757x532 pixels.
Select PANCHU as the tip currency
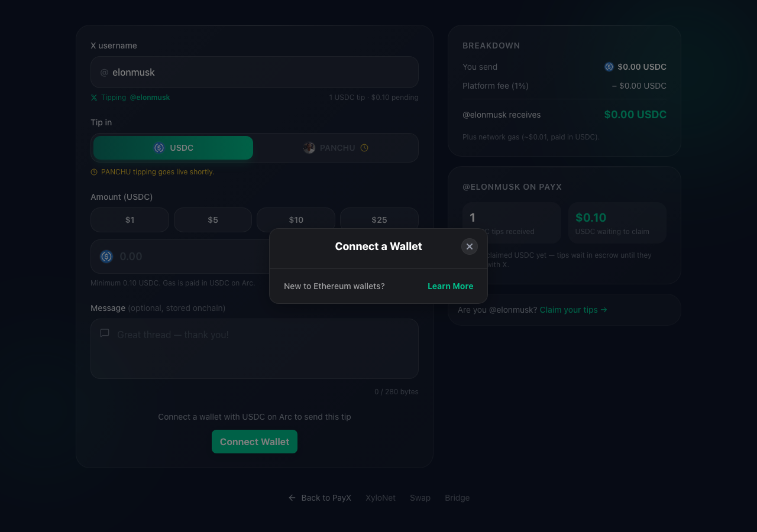(336, 148)
